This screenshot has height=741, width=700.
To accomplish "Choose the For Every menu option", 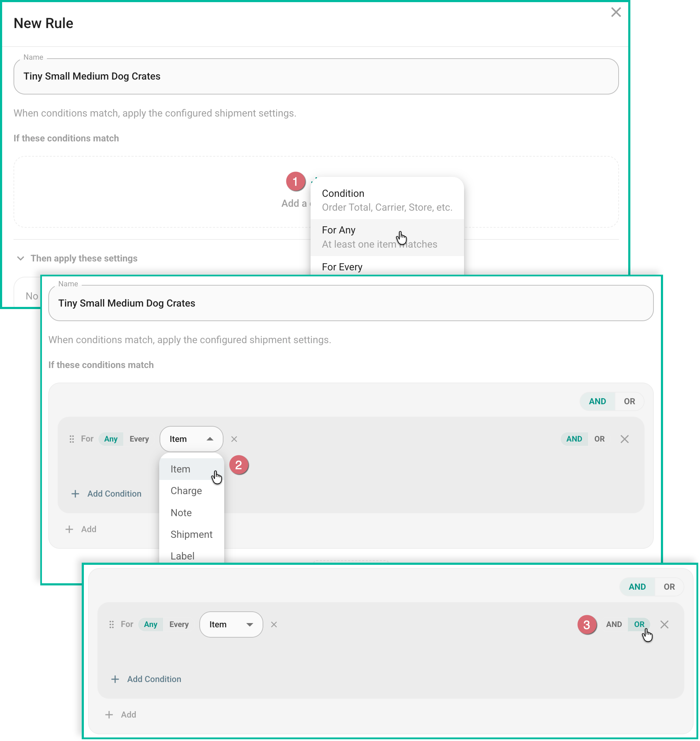I will click(388, 267).
